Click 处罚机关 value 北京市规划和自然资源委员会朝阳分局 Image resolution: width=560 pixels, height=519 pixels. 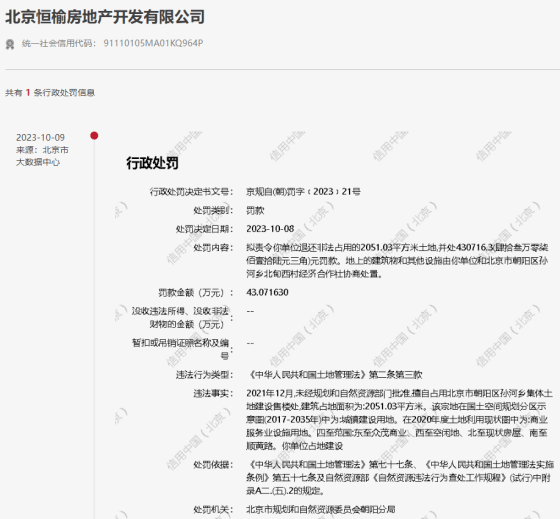(x=320, y=510)
